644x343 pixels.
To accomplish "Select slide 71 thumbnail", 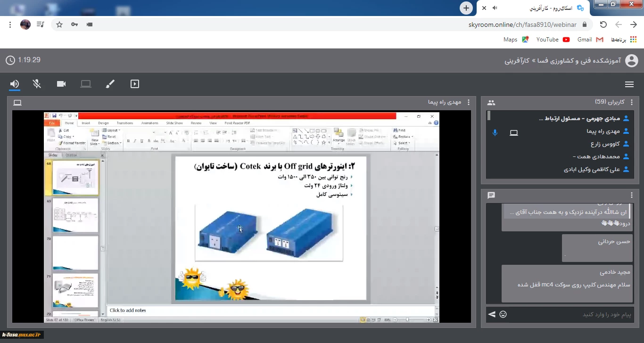I will click(75, 291).
